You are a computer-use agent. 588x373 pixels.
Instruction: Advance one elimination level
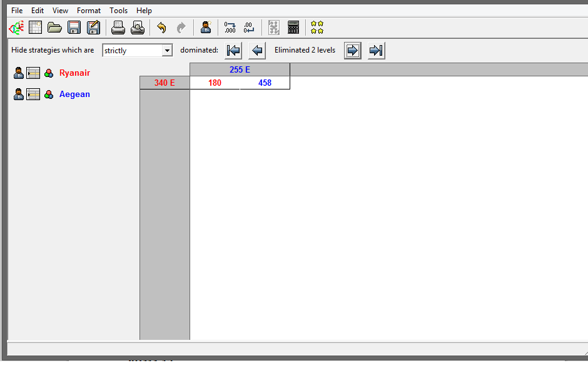[x=353, y=50]
